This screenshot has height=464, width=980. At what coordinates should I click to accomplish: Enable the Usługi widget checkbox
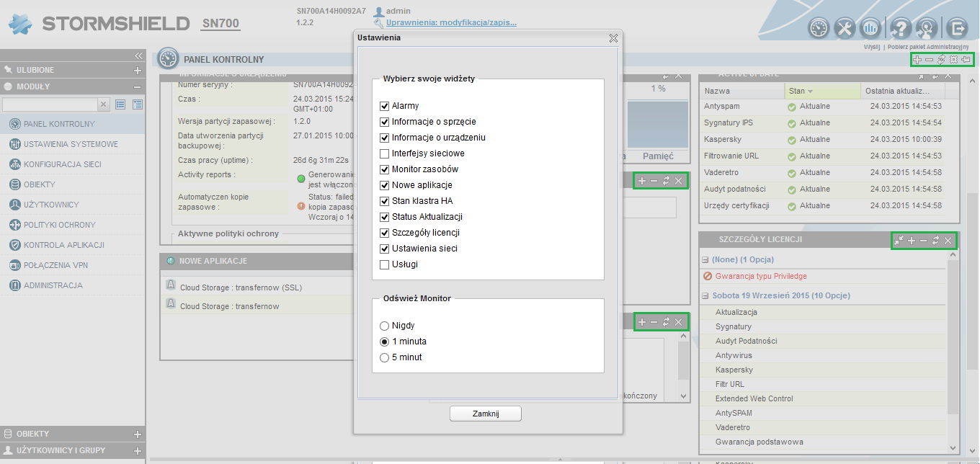384,264
